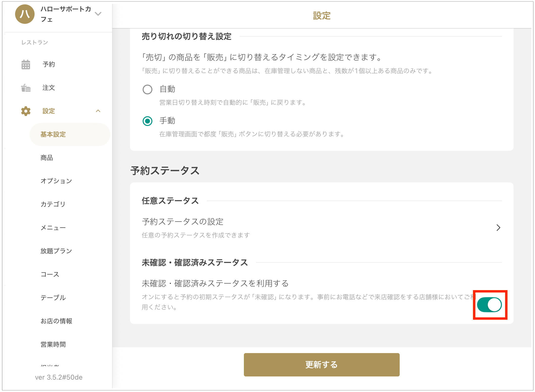The width and height of the screenshot is (535, 392).
Task: Toggle the 未確認・確認済みステータス switch
Action: 489,305
